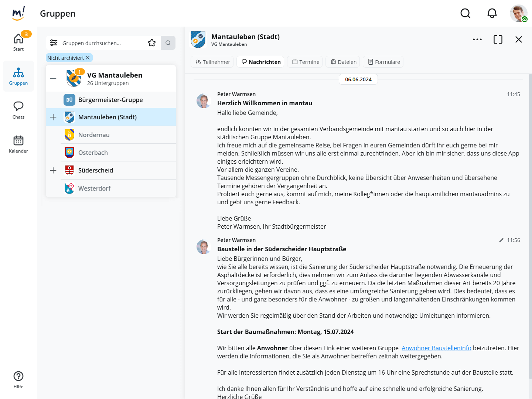Screen dimensions: 532x399
Task: Switch to the Teilnehmer tab
Action: coord(213,62)
